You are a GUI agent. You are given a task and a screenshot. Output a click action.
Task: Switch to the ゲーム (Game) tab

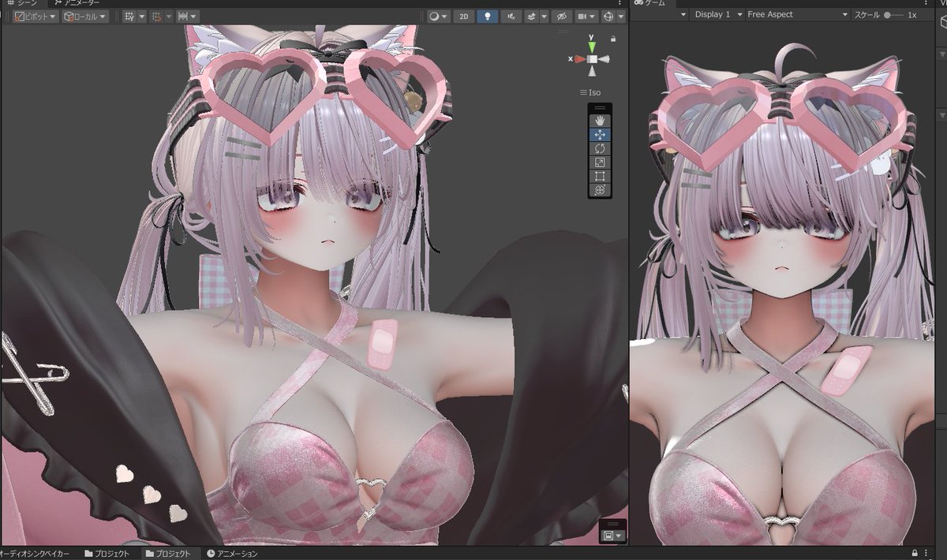(x=651, y=3)
